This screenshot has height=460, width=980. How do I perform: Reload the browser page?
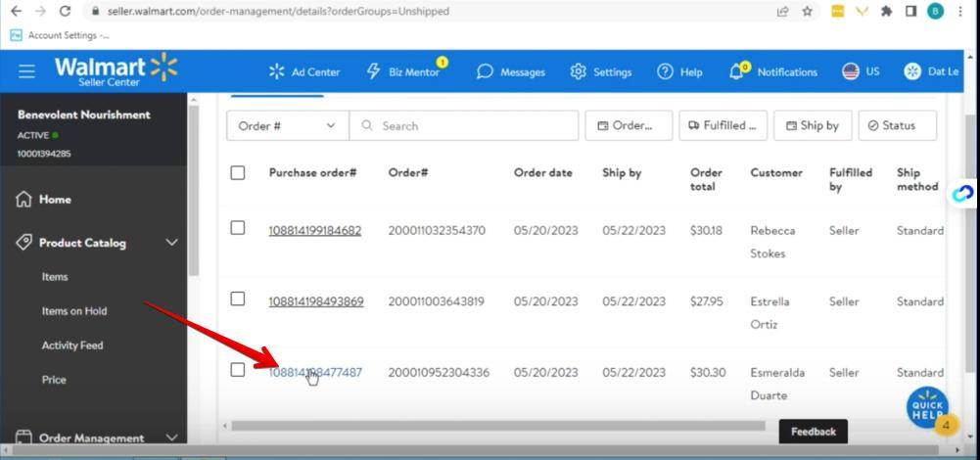tap(65, 11)
